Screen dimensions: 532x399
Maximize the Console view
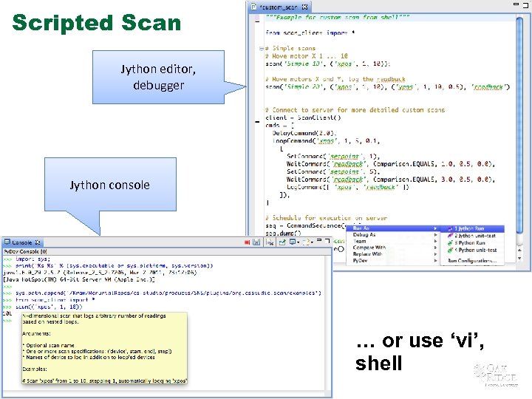[327, 241]
